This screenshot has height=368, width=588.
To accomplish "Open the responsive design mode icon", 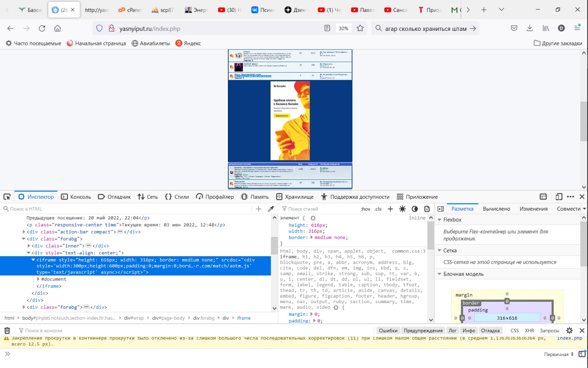I will pos(559,197).
